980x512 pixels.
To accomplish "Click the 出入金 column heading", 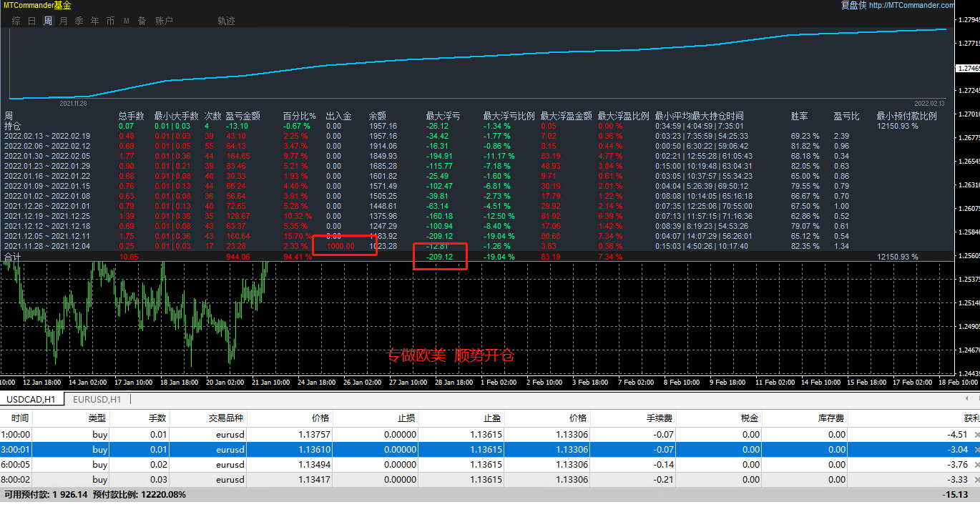I will click(338, 116).
